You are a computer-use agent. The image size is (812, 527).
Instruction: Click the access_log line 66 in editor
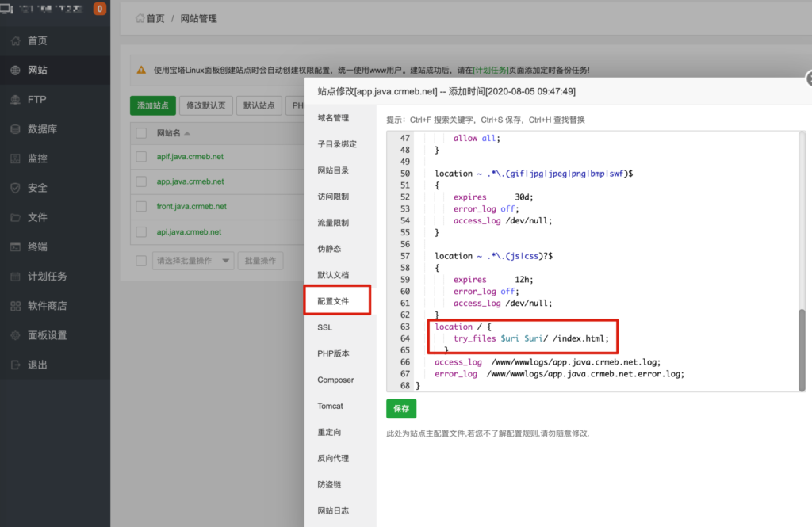click(547, 362)
